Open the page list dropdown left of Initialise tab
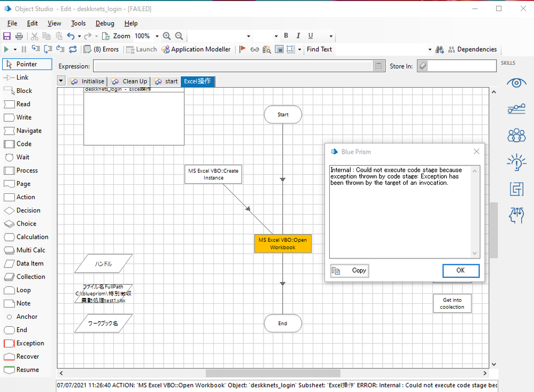Viewport: 534px width, 392px height. [61, 81]
